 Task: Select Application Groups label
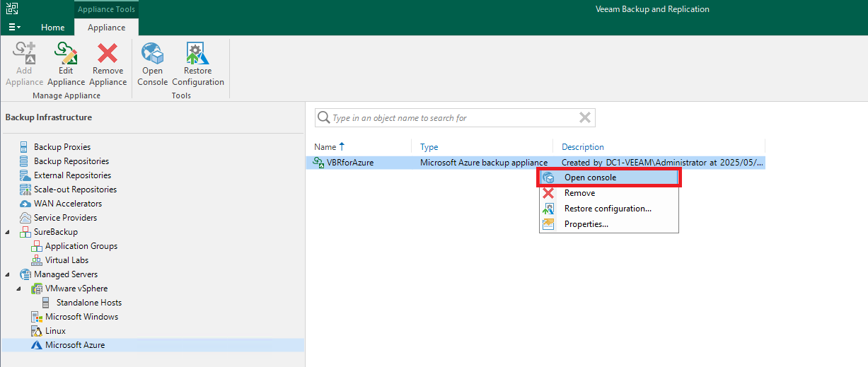coord(81,246)
